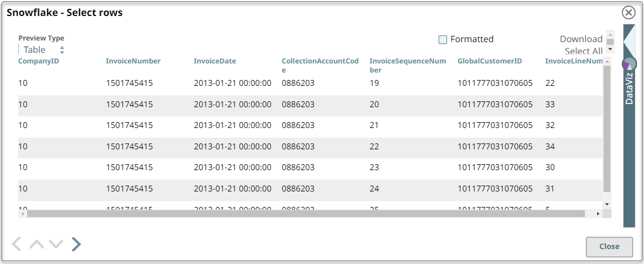Click the InvoiceNumber column header
The height and width of the screenshot is (264, 644).
[133, 61]
